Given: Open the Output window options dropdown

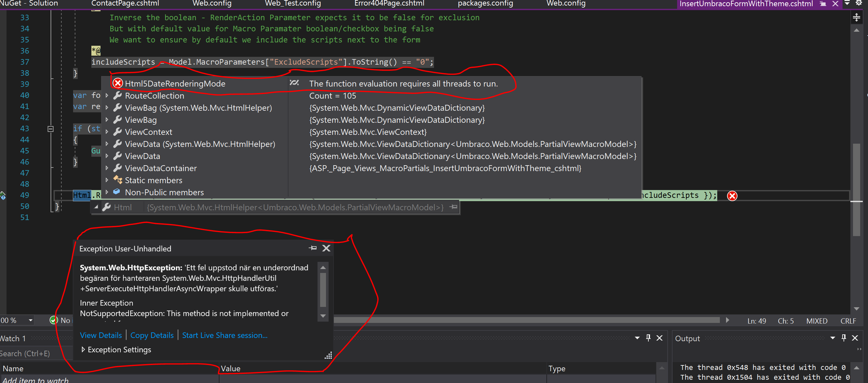Looking at the screenshot, I should pyautogui.click(x=833, y=338).
